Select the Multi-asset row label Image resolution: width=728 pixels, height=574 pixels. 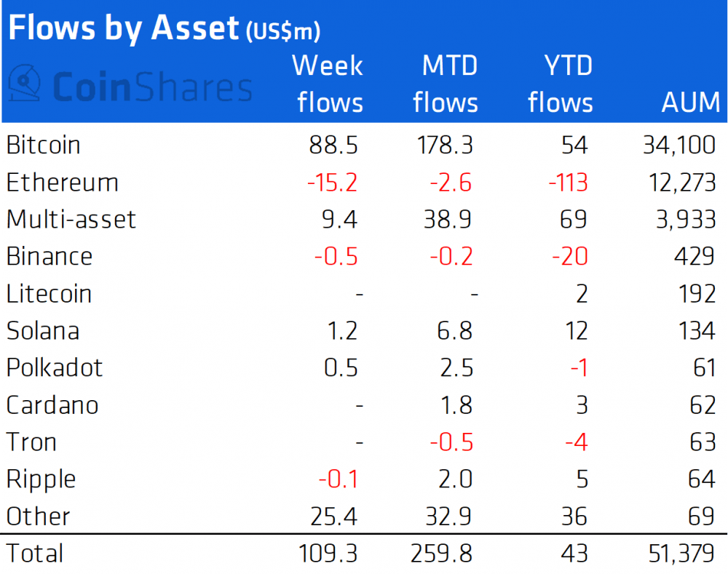pyautogui.click(x=71, y=219)
